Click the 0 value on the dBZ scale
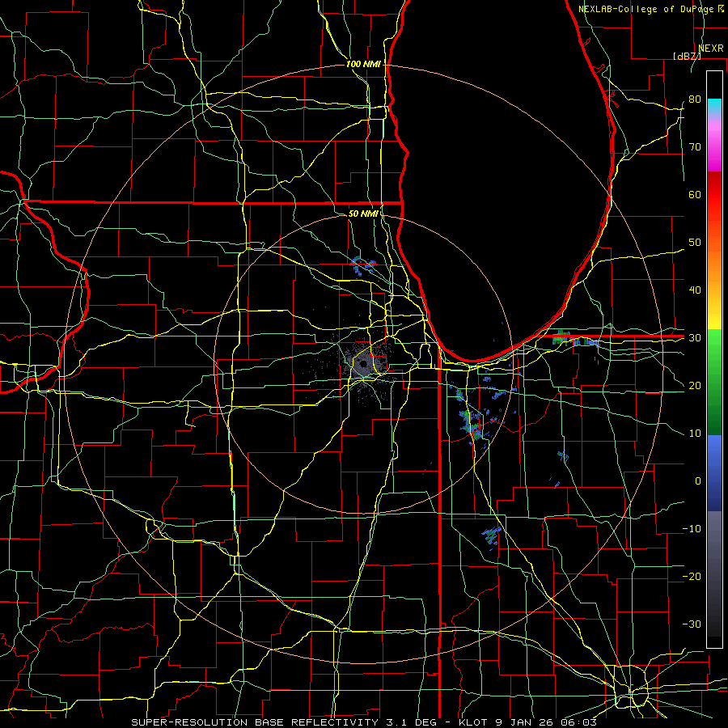 pos(698,481)
